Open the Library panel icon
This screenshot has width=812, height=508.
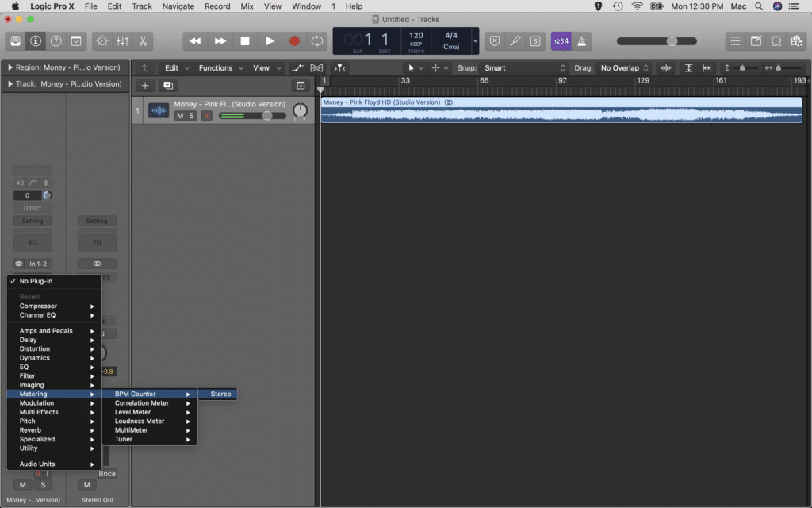tap(14, 40)
